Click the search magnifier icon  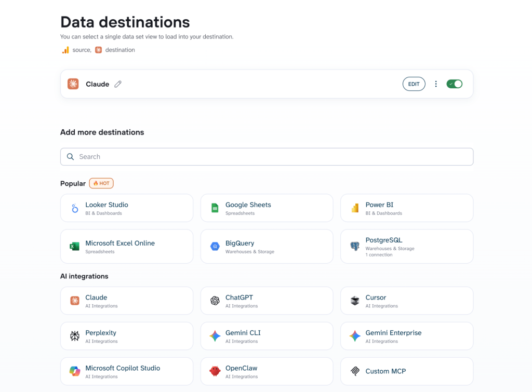pos(70,157)
